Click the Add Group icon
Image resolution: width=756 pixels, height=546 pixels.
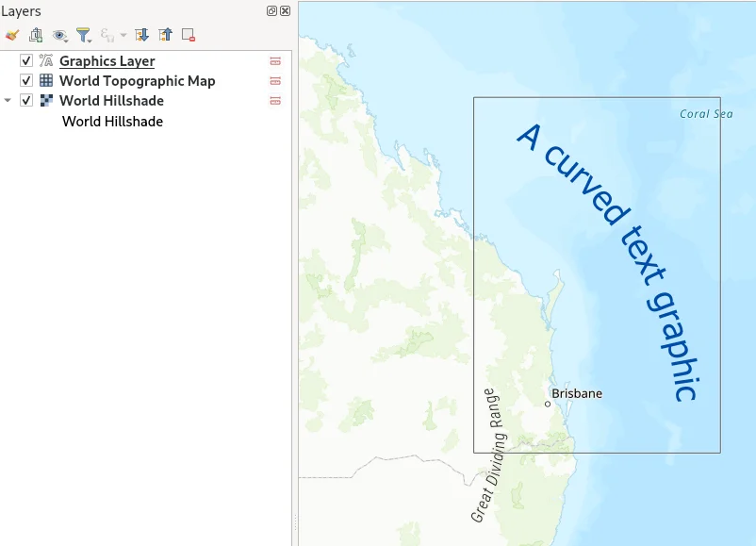[36, 35]
